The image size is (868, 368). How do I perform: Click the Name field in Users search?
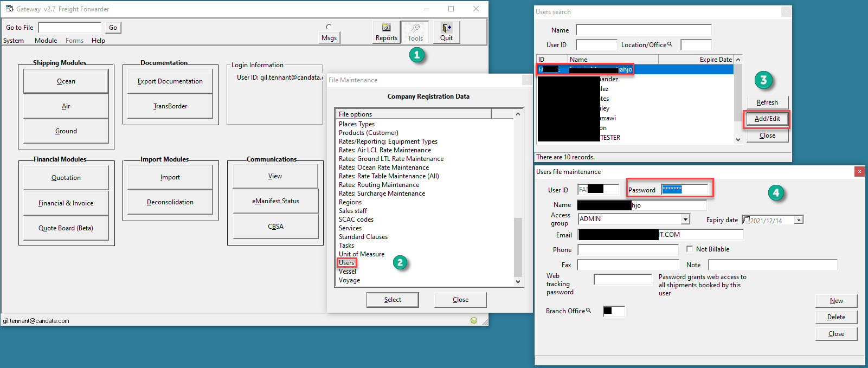644,30
